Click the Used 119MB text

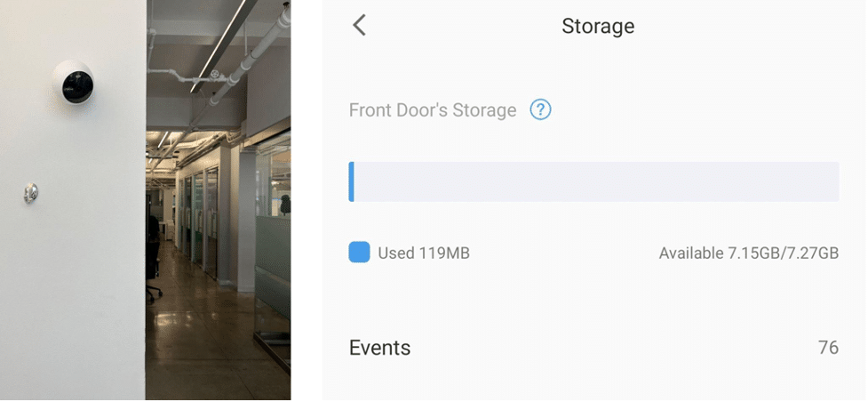point(423,253)
